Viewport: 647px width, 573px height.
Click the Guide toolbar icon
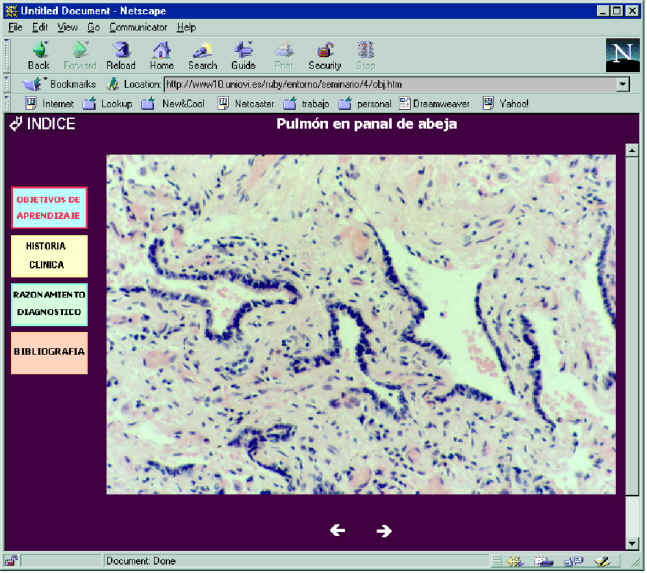pyautogui.click(x=243, y=54)
